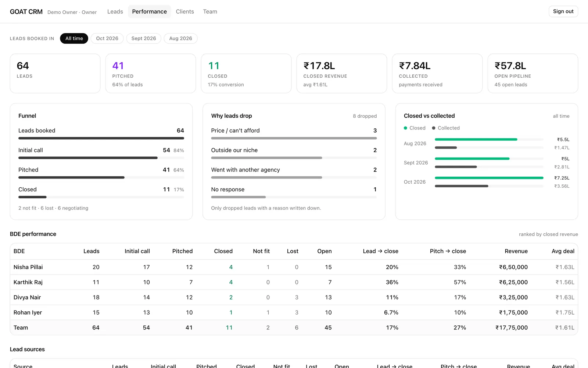Click the 2 not fit funnel note
The width and height of the screenshot is (588, 368).
coord(27,208)
